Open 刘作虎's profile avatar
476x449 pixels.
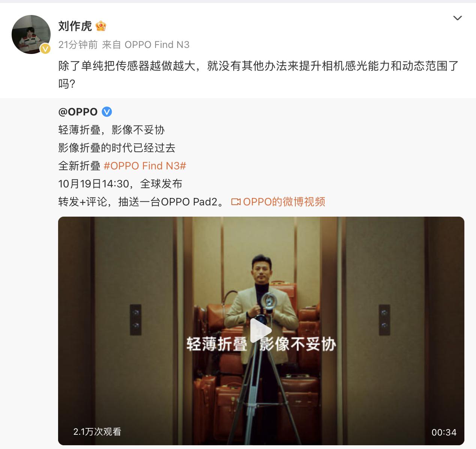31,34
